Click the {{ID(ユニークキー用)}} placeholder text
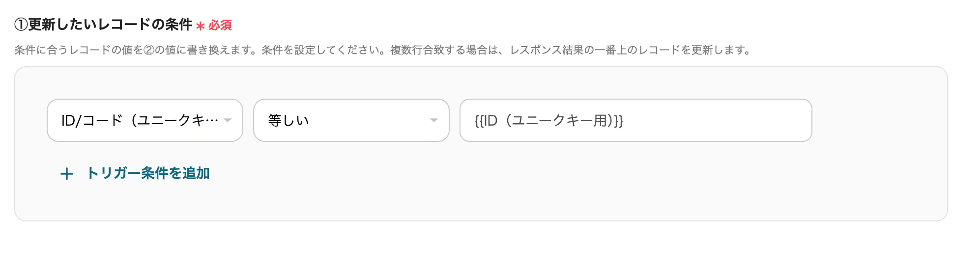 [x=548, y=120]
